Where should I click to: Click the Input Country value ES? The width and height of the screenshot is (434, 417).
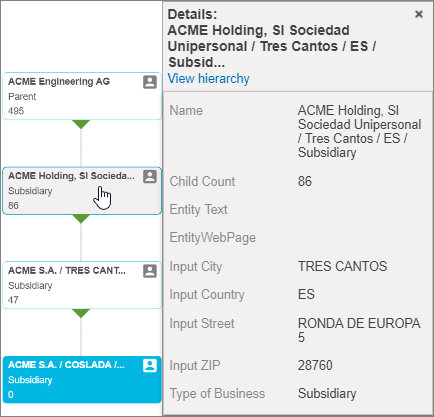click(306, 294)
